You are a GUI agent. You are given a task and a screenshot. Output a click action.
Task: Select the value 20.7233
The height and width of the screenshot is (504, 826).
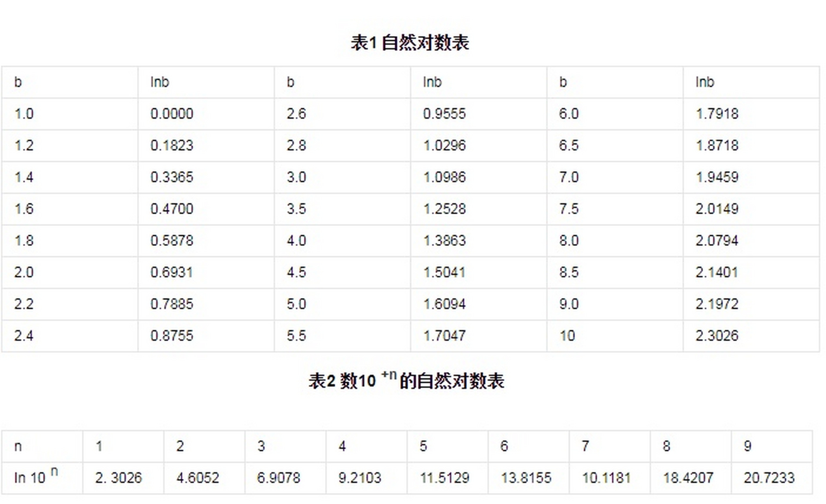[x=769, y=478]
